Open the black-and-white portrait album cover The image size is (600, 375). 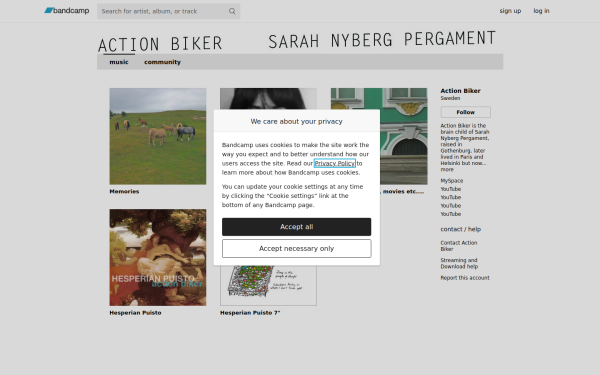tap(268, 99)
